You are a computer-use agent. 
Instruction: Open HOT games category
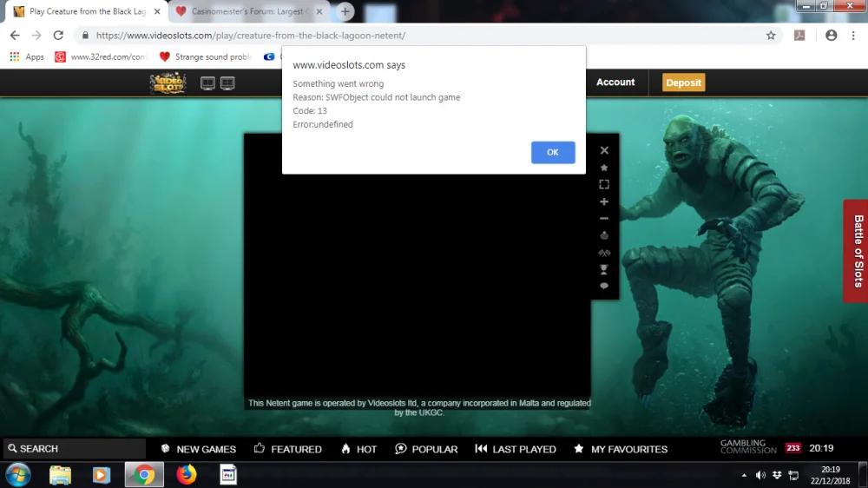tap(358, 449)
